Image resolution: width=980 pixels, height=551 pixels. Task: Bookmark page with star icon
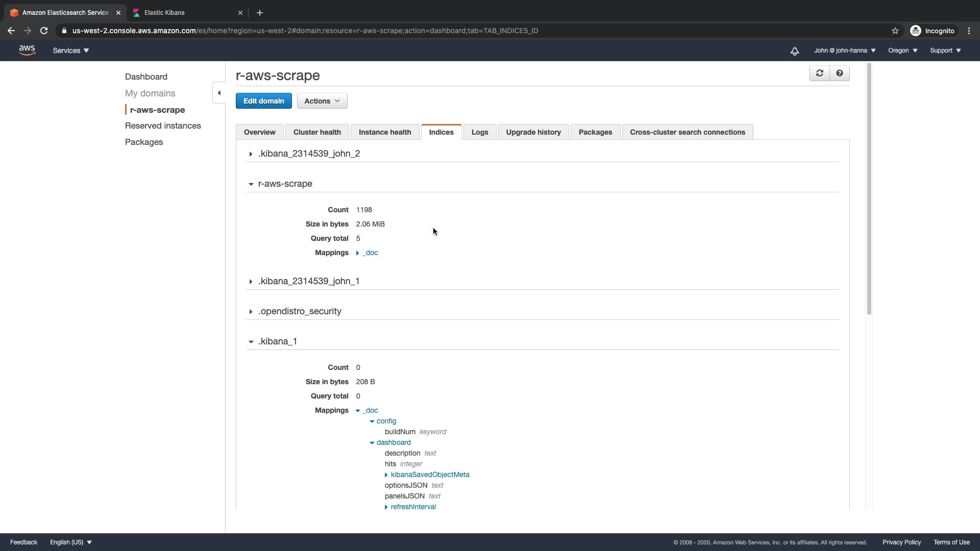coord(895,31)
